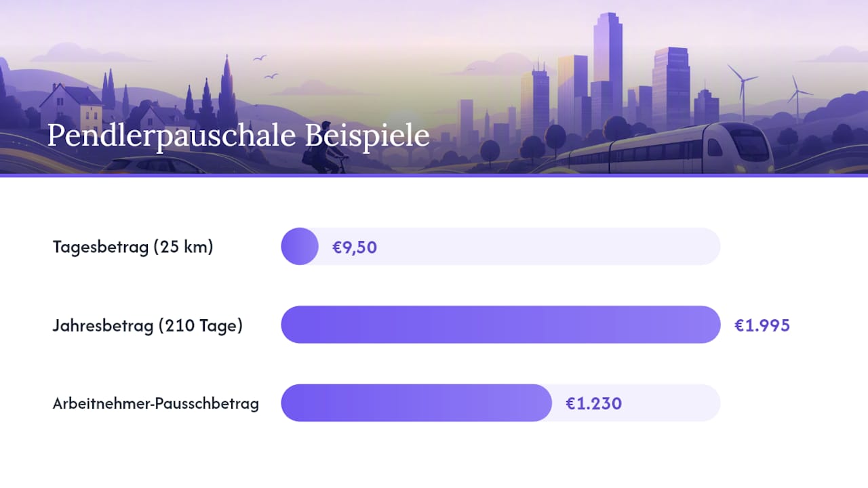This screenshot has height=488, width=868.
Task: Click the tallest skyscraper in the banner
Action: tap(608, 64)
